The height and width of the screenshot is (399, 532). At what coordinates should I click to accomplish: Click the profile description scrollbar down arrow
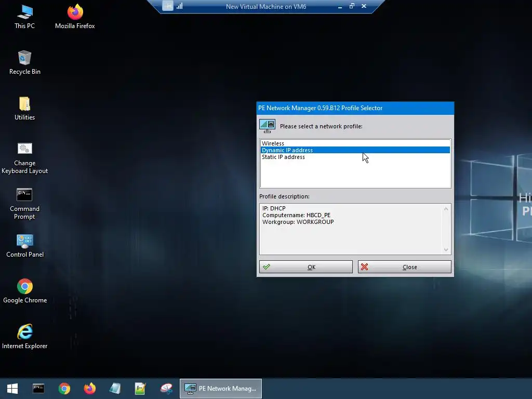tap(446, 250)
